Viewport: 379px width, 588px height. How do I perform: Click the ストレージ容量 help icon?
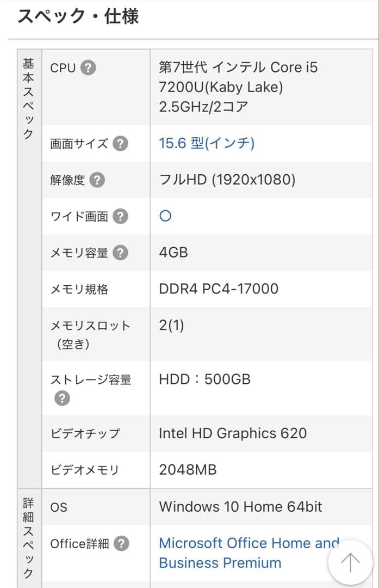click(x=62, y=398)
